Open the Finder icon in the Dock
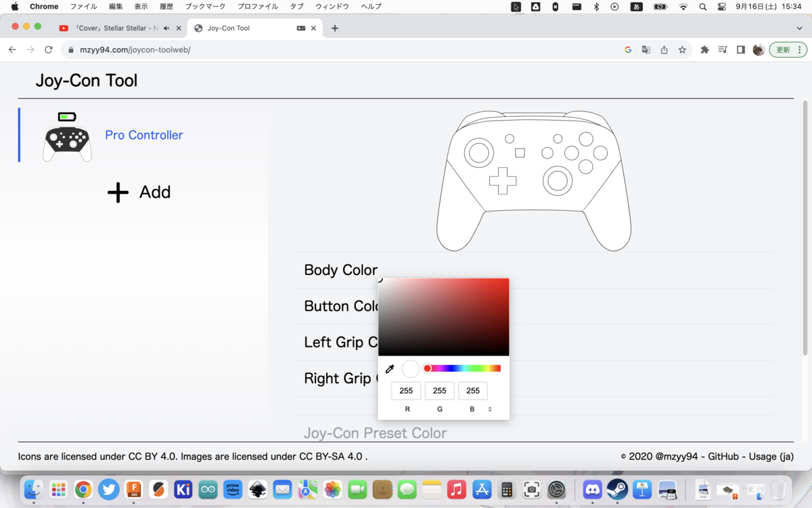 (34, 489)
